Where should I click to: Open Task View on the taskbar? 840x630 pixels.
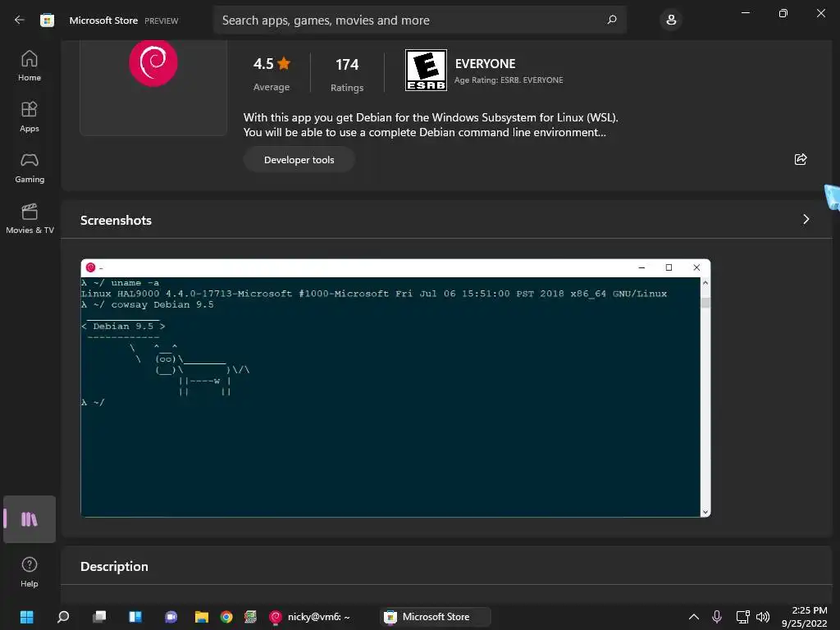tap(99, 617)
